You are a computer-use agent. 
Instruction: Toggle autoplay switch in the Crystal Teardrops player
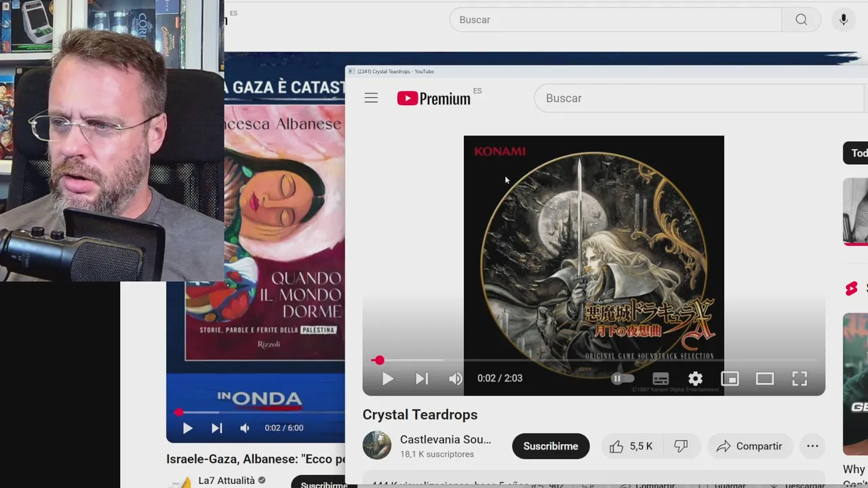coord(623,379)
